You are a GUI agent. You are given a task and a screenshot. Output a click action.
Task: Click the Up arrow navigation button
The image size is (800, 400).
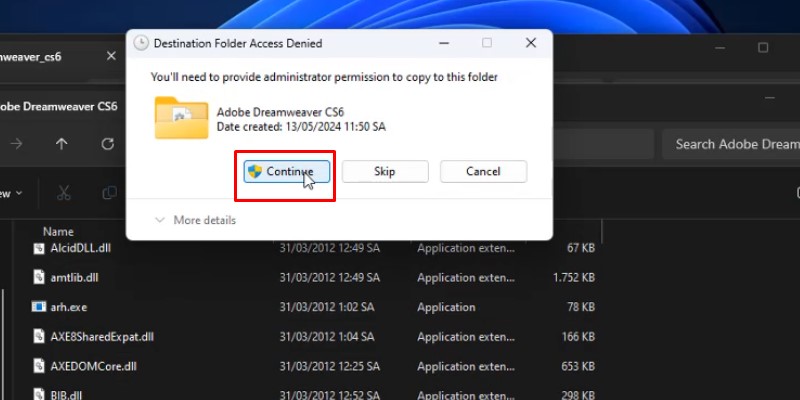point(62,144)
